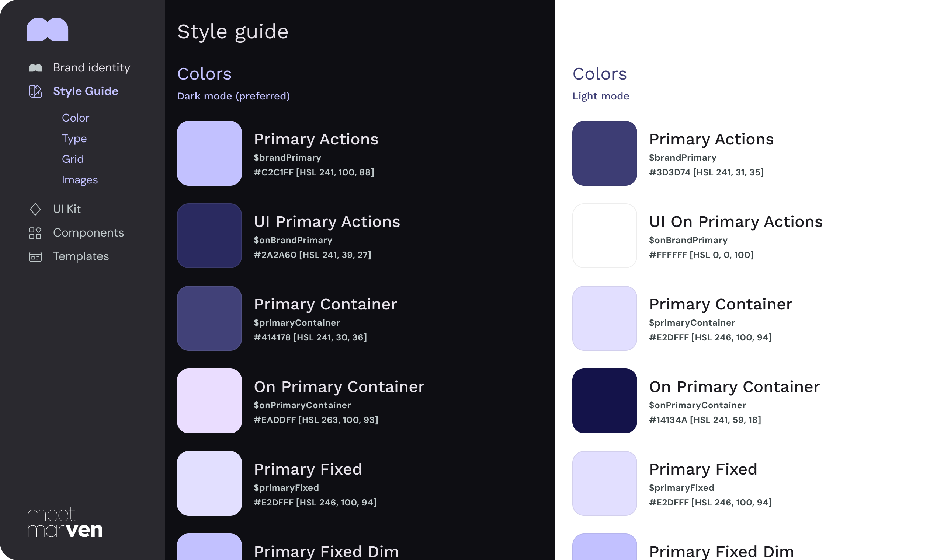The height and width of the screenshot is (560, 944).
Task: Click the Style Guide palette icon
Action: (35, 91)
